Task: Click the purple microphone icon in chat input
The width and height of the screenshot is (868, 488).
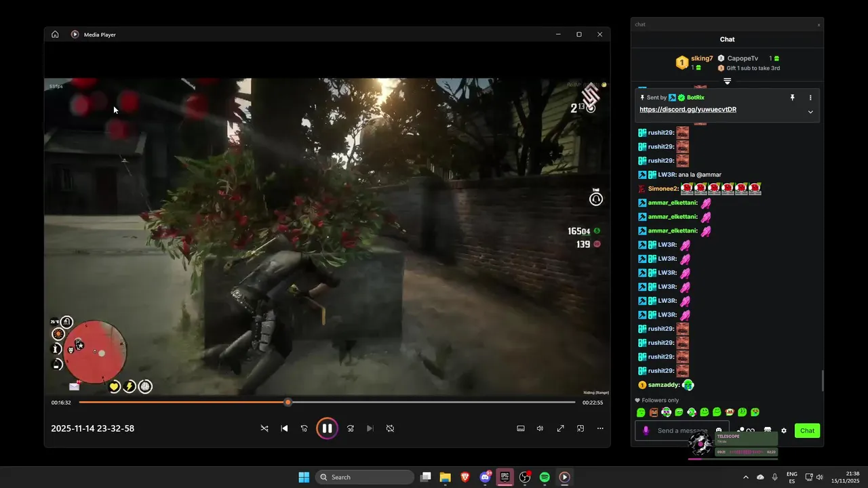Action: point(646,430)
